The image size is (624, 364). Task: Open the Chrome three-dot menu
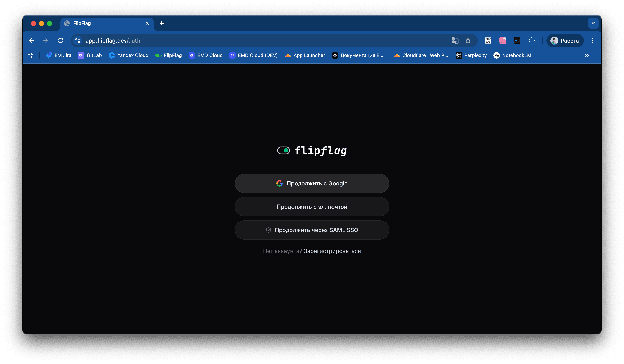pyautogui.click(x=593, y=41)
